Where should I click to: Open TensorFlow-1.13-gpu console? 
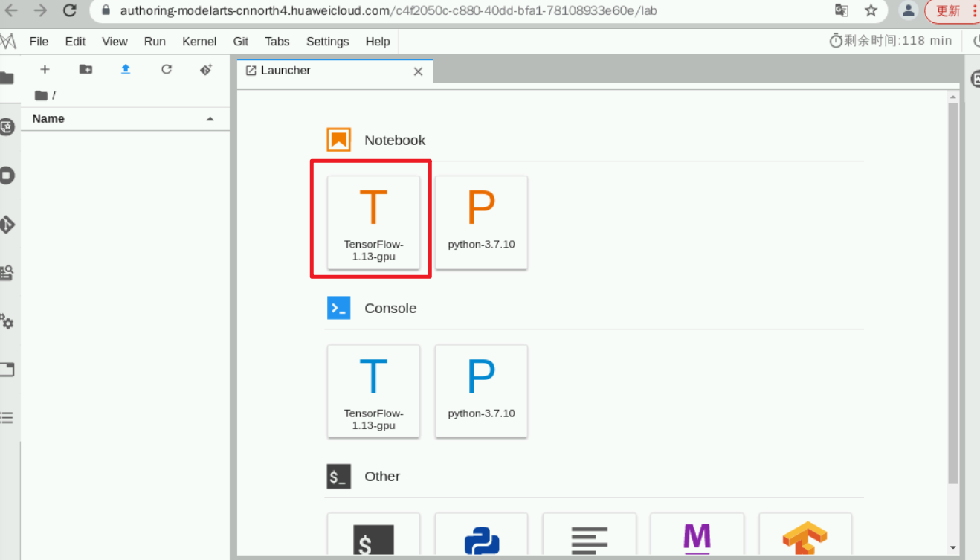point(373,391)
